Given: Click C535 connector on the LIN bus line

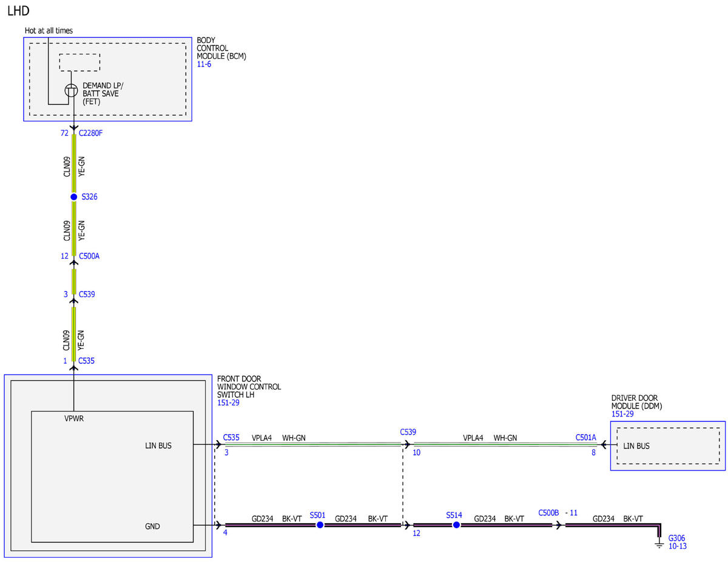Looking at the screenshot, I should click(231, 437).
